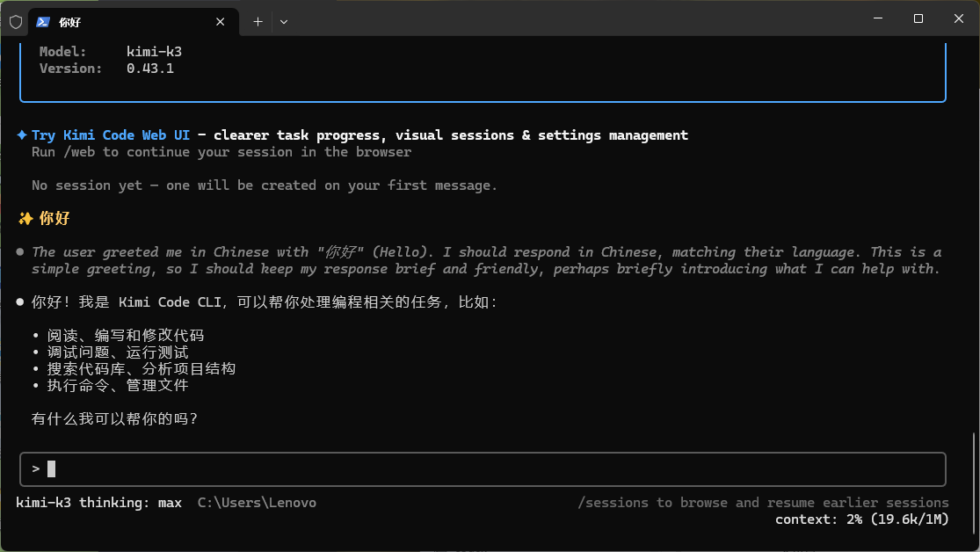Image resolution: width=980 pixels, height=552 pixels.
Task: Click the 'kimi-k3 thinking: max' status text
Action: point(98,503)
